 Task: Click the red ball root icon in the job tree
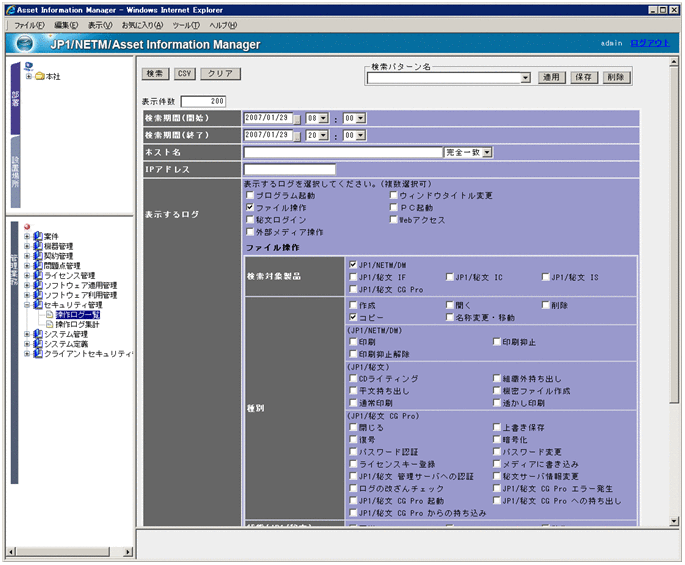pyautogui.click(x=27, y=227)
